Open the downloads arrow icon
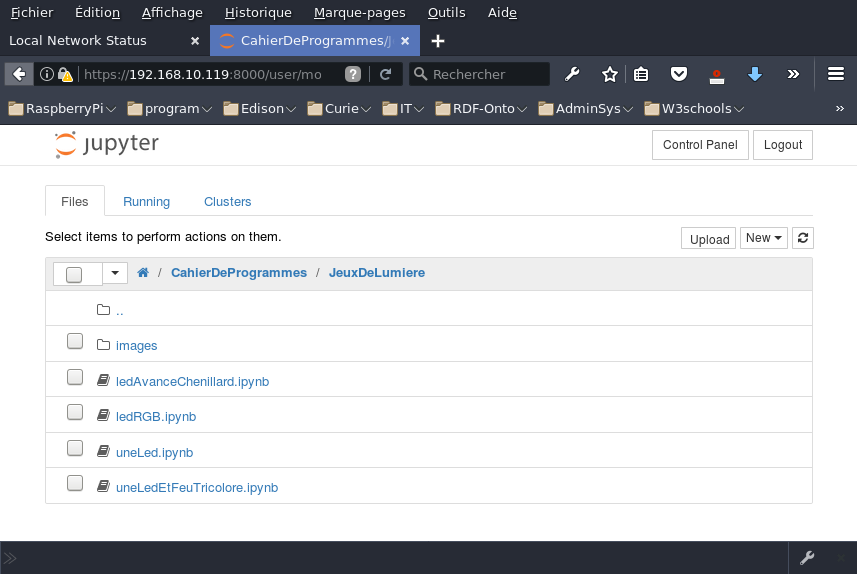Screen dimensions: 857x574 [x=755, y=74]
